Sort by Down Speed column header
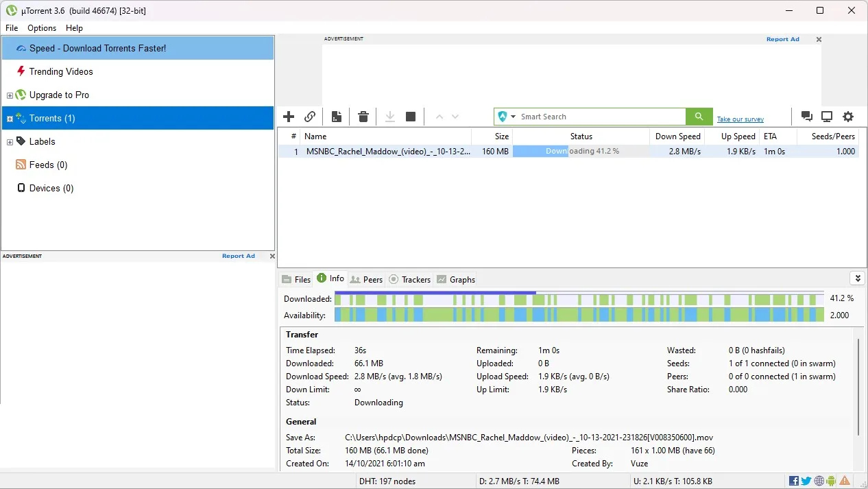868x489 pixels. [x=677, y=136]
